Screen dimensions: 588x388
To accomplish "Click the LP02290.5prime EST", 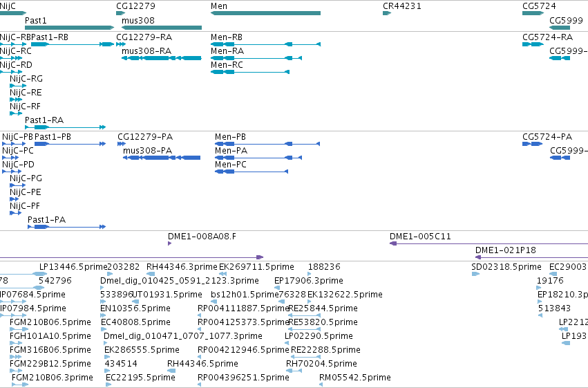I will pyautogui.click(x=287, y=343).
